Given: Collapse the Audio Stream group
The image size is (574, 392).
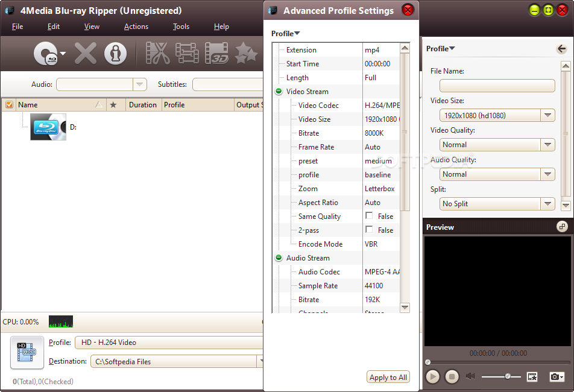Looking at the screenshot, I should click(x=279, y=258).
